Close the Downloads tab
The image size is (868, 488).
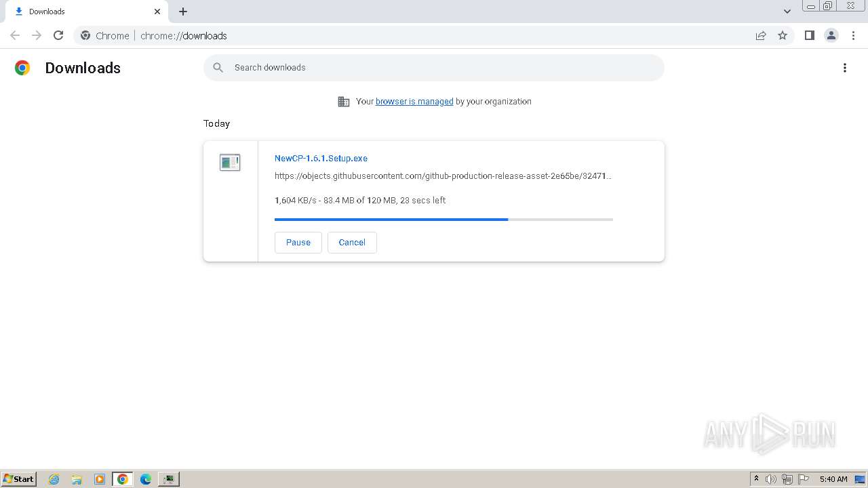(x=157, y=12)
